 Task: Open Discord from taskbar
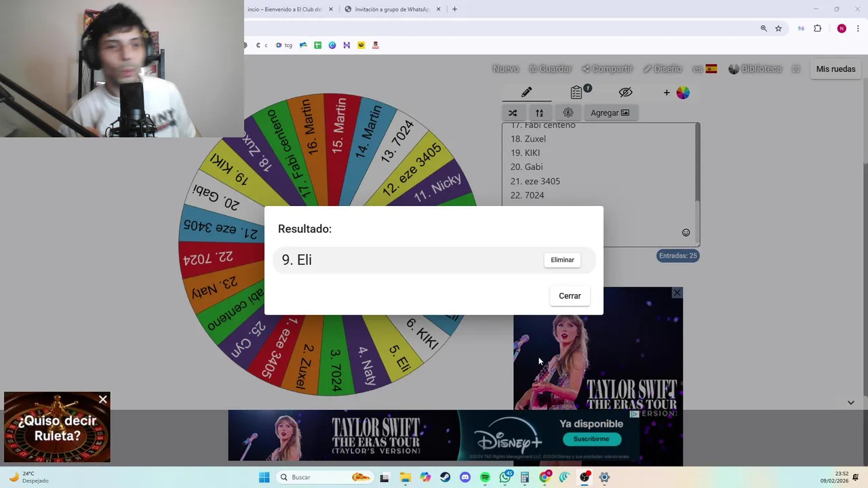click(465, 477)
